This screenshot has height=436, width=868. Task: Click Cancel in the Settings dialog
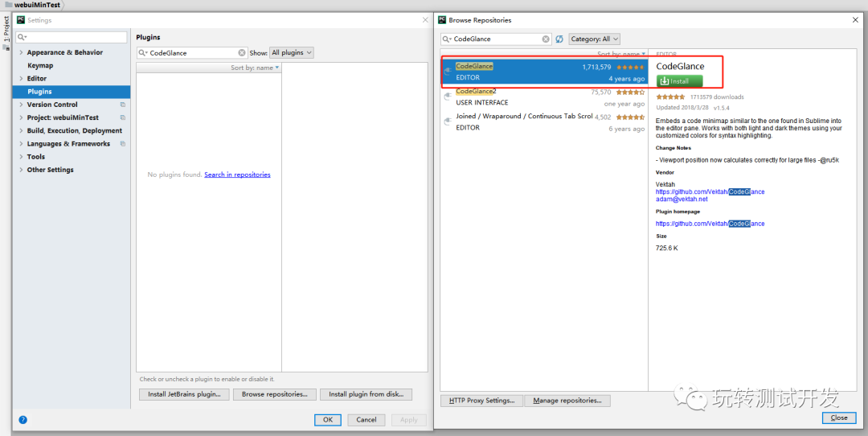tap(366, 419)
